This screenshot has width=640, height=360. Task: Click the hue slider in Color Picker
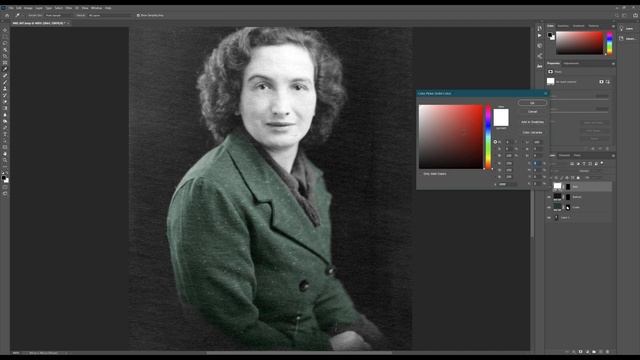coord(488,137)
